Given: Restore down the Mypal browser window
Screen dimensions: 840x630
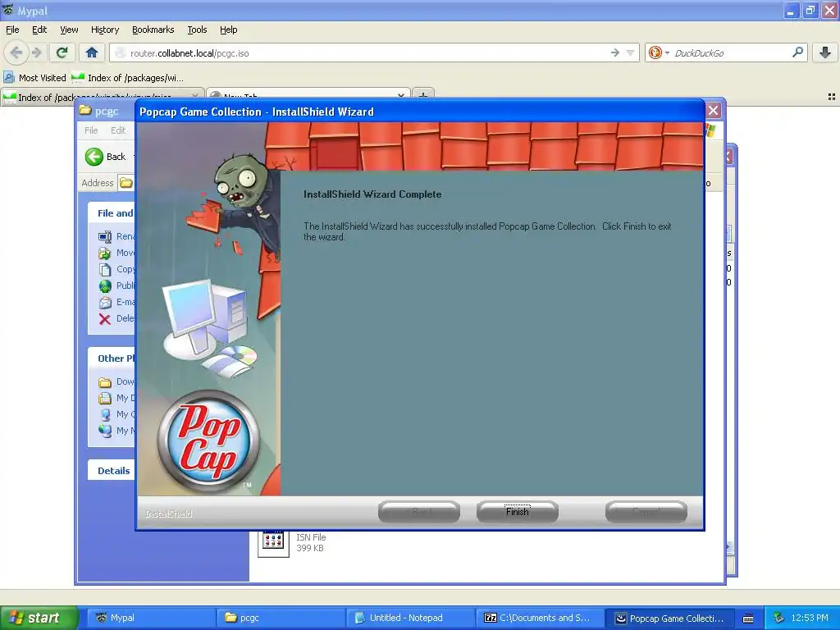Looking at the screenshot, I should click(810, 10).
